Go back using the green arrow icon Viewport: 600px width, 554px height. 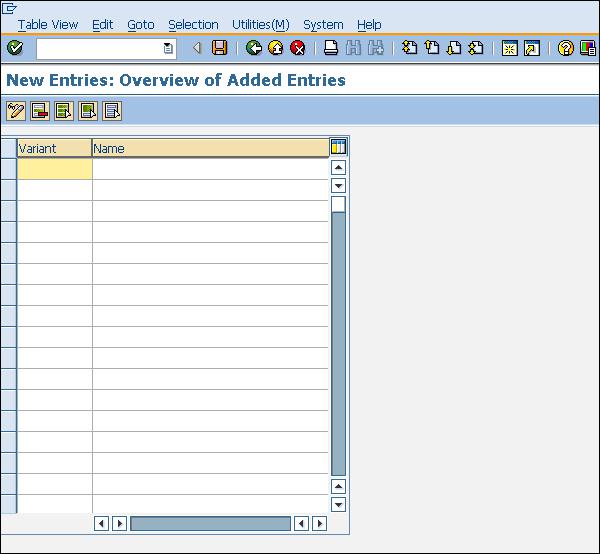point(253,48)
